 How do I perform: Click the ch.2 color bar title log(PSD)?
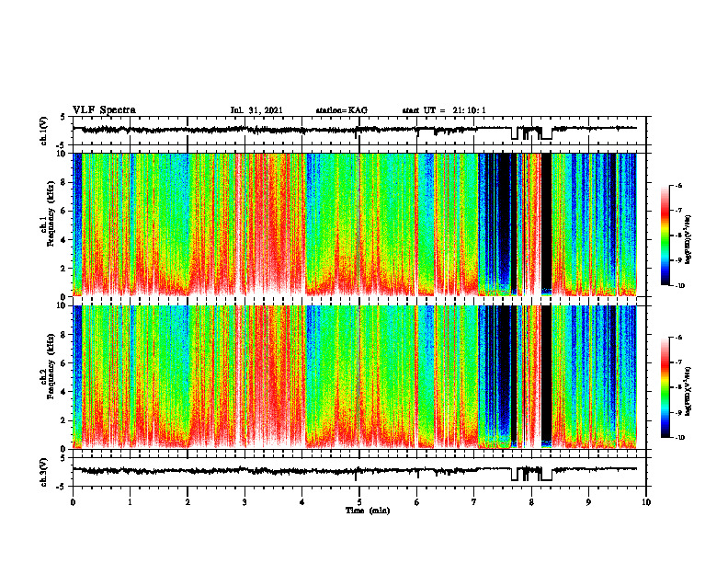[x=688, y=391]
